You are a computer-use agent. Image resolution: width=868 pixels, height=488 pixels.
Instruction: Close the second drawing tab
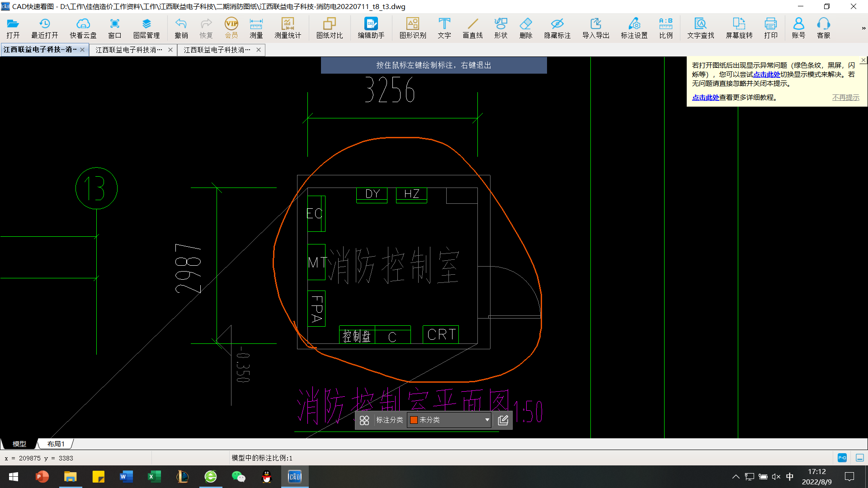170,50
